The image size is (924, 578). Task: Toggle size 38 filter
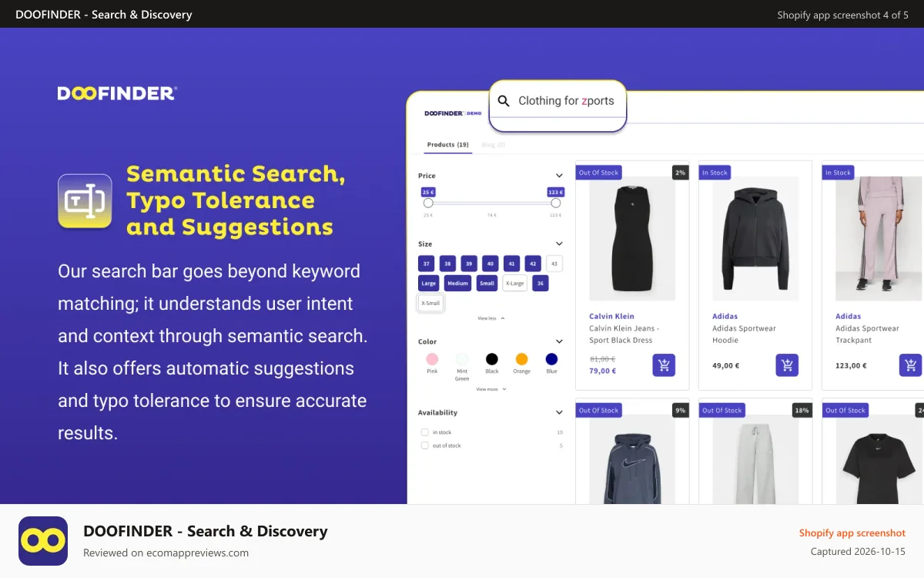click(x=448, y=264)
